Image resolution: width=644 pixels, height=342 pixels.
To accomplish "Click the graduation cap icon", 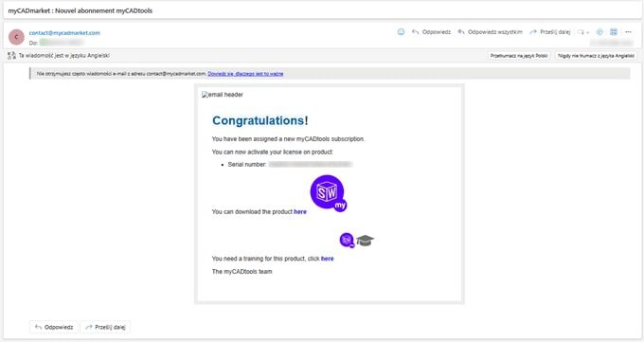I will coord(365,240).
